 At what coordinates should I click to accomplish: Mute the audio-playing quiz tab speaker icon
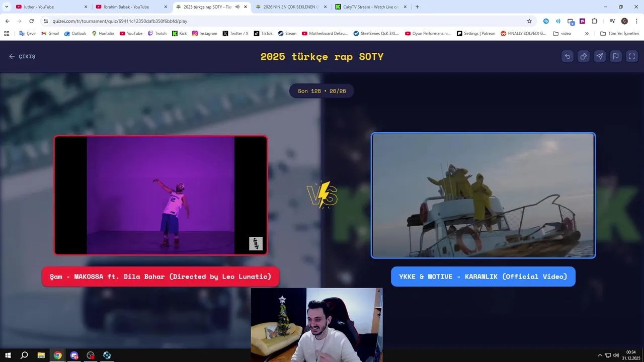coord(237,7)
